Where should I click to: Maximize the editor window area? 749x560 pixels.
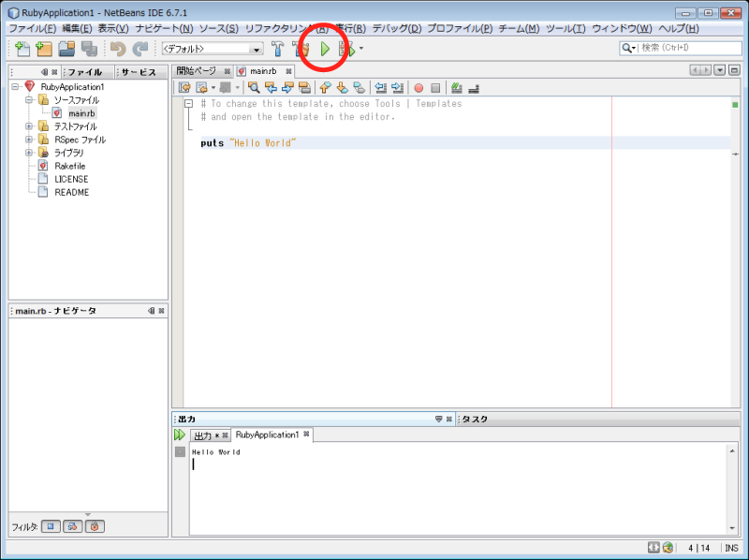734,70
